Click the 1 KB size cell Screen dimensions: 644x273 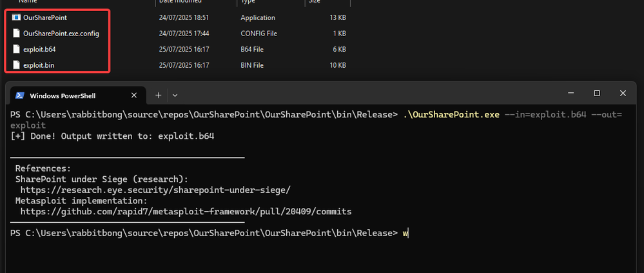click(339, 34)
